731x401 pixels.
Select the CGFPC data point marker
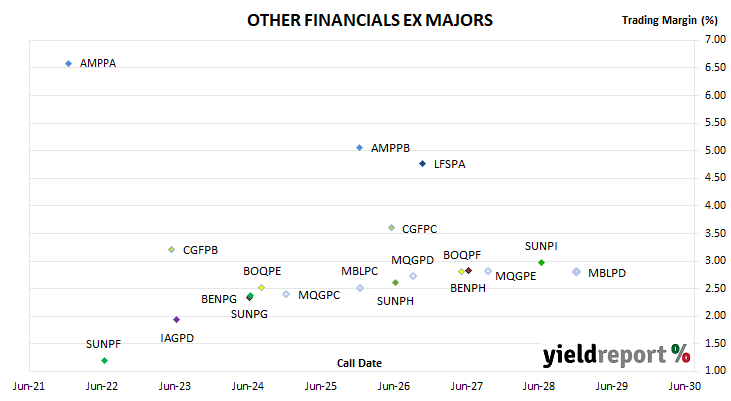tap(392, 228)
